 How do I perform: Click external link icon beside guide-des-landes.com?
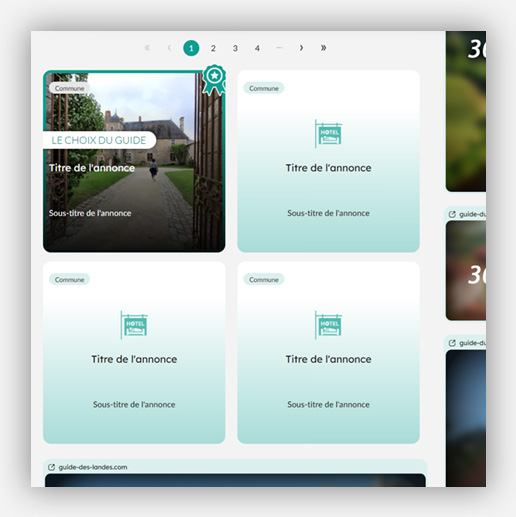click(x=51, y=467)
